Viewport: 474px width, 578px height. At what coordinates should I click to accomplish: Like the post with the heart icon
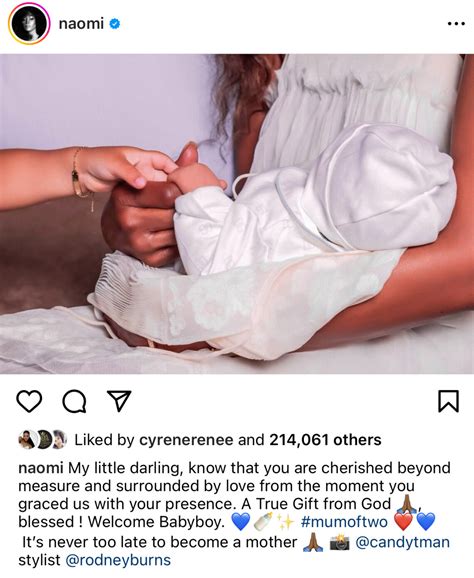29,401
